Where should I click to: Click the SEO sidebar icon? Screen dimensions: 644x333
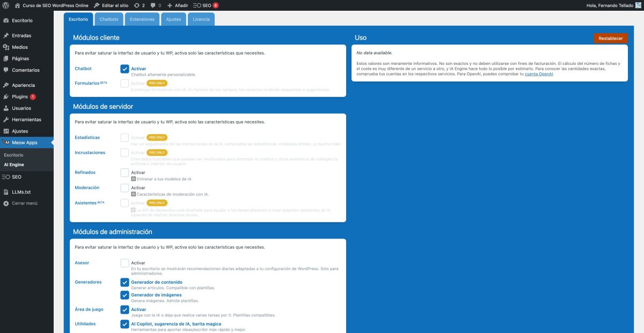click(6, 176)
